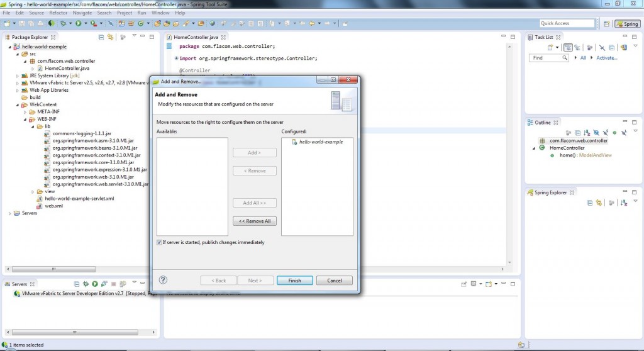Click the Cancel button in dialog
This screenshot has width=644, height=351.
(x=335, y=281)
